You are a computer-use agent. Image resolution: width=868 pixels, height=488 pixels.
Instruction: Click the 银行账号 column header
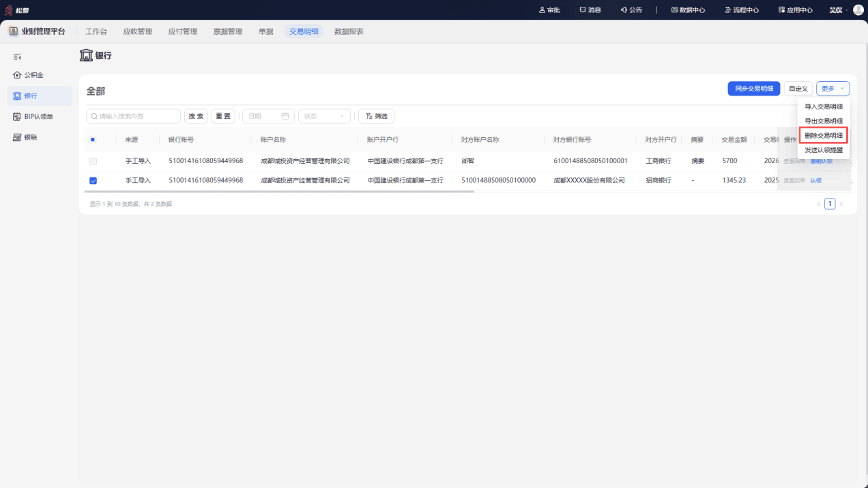pos(181,140)
